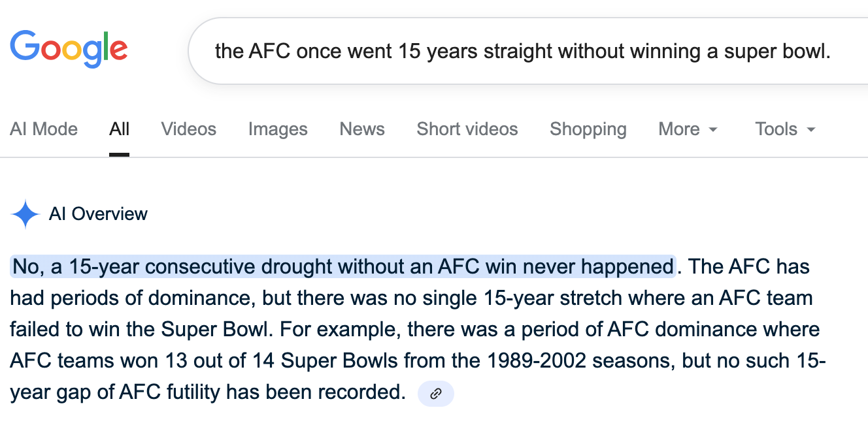The height and width of the screenshot is (427, 868).
Task: Focus the Google search query field
Action: (x=523, y=51)
